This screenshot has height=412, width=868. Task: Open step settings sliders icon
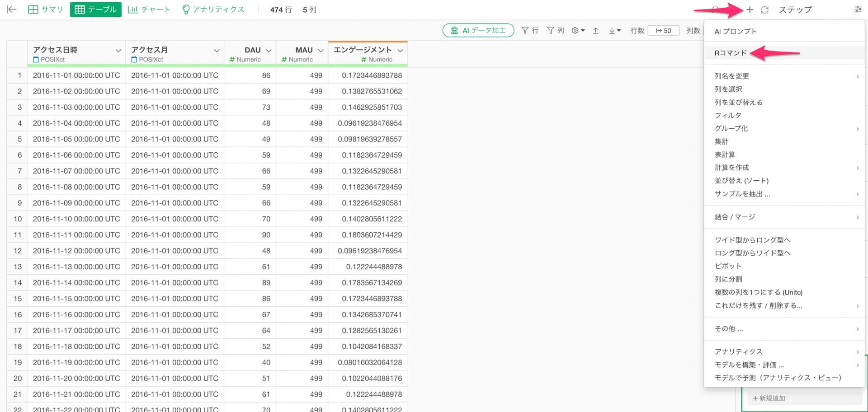pos(858,9)
